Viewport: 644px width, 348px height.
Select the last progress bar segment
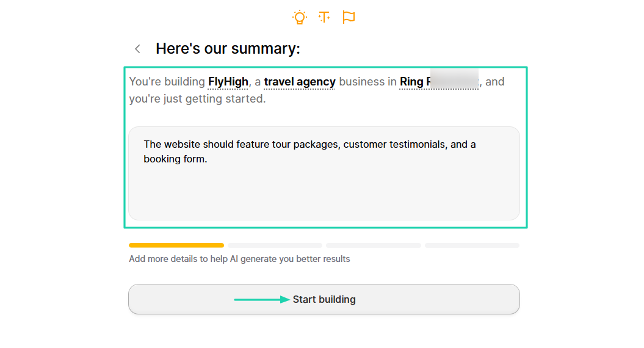472,245
